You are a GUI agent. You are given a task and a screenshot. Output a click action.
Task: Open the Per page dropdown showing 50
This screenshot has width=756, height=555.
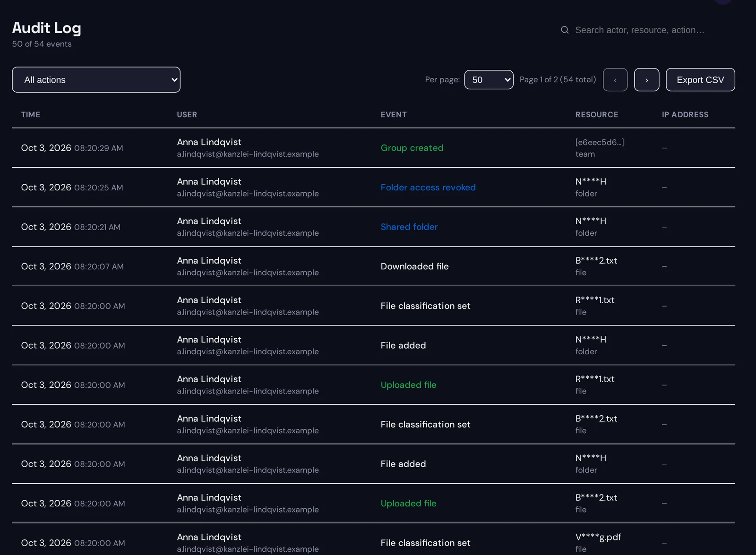[x=489, y=80]
